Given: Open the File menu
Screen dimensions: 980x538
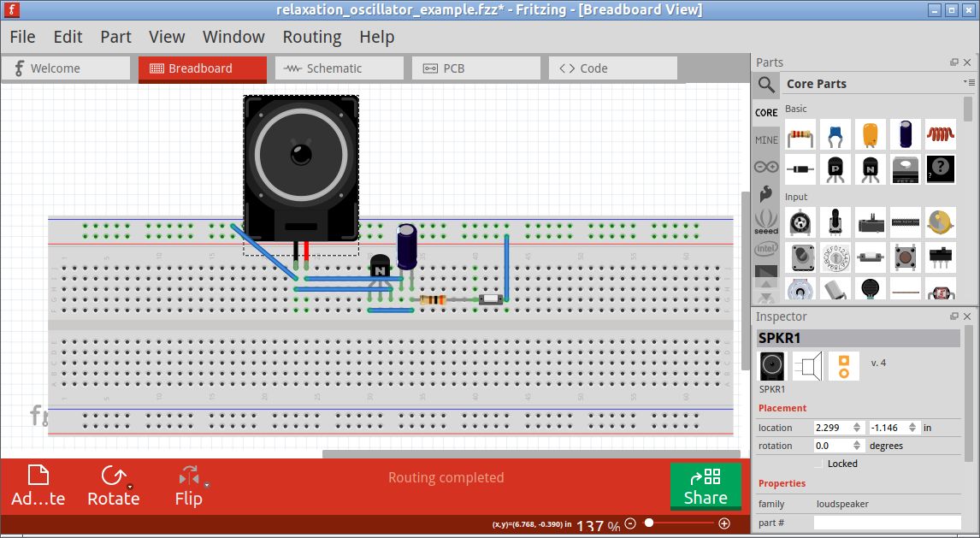Looking at the screenshot, I should pos(22,37).
